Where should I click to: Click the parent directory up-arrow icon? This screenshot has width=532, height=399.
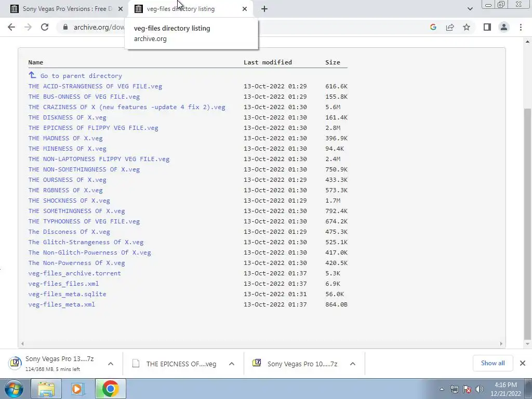tap(32, 75)
